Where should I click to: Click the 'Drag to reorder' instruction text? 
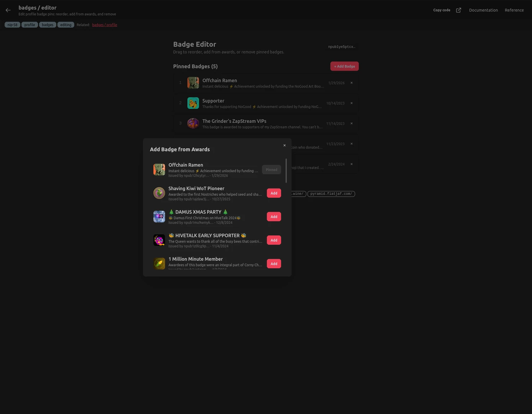pyautogui.click(x=229, y=52)
